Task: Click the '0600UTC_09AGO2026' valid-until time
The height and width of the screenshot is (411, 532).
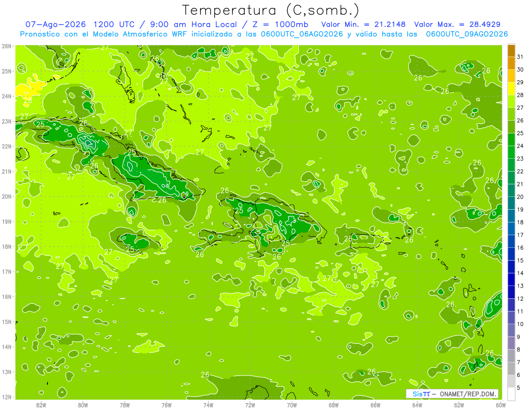Action: tap(467, 34)
